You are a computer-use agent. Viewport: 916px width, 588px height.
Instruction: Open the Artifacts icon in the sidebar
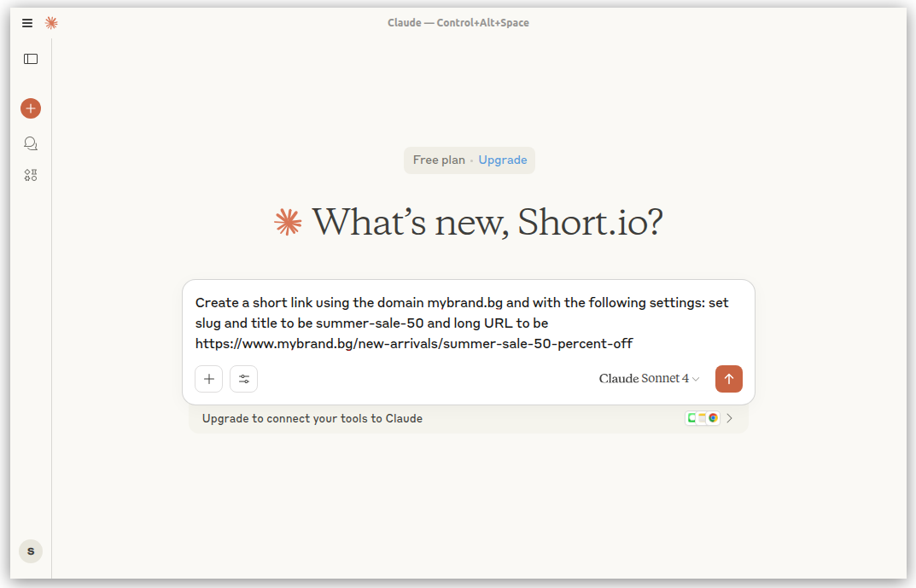[x=31, y=175]
